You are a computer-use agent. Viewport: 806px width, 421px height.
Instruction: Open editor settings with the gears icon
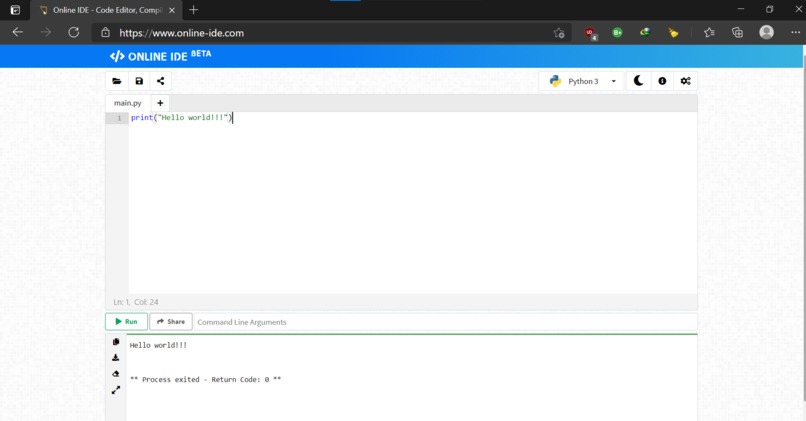685,81
